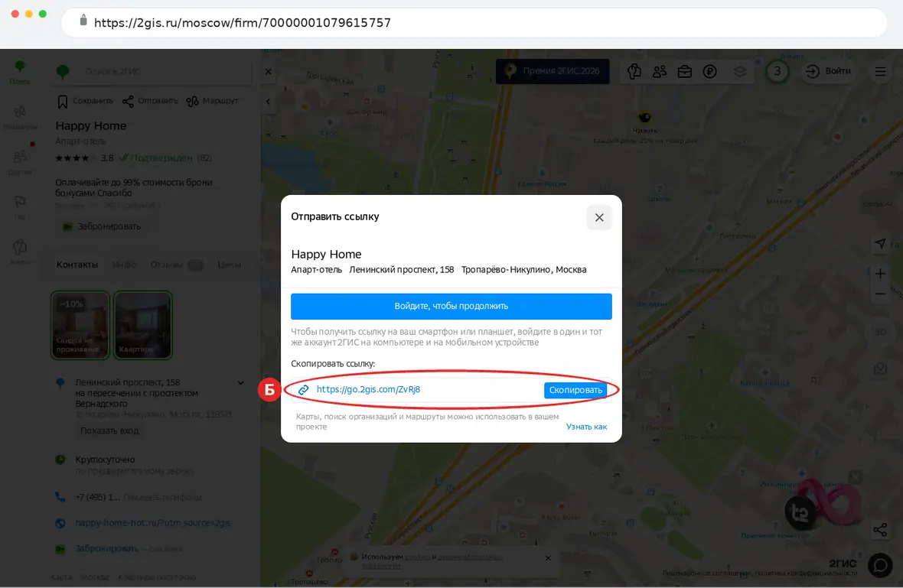Screen dimensions: 903x588
Task: Click the Забронировать button under the ad
Action: click(102, 226)
